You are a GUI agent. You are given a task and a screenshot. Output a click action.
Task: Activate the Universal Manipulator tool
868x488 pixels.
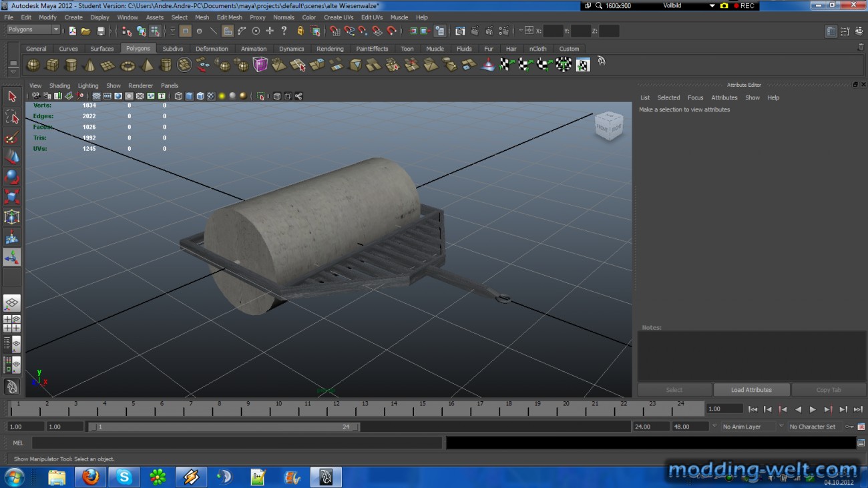[x=11, y=217]
